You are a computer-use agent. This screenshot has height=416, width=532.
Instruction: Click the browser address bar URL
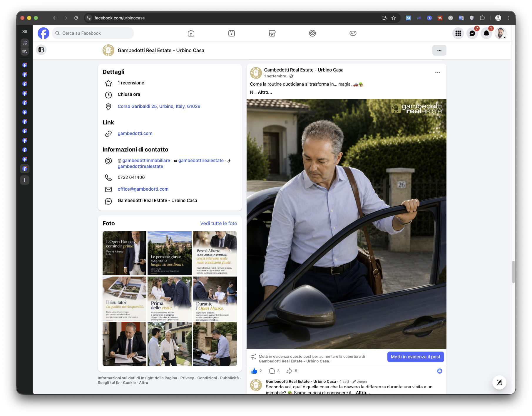tap(120, 18)
